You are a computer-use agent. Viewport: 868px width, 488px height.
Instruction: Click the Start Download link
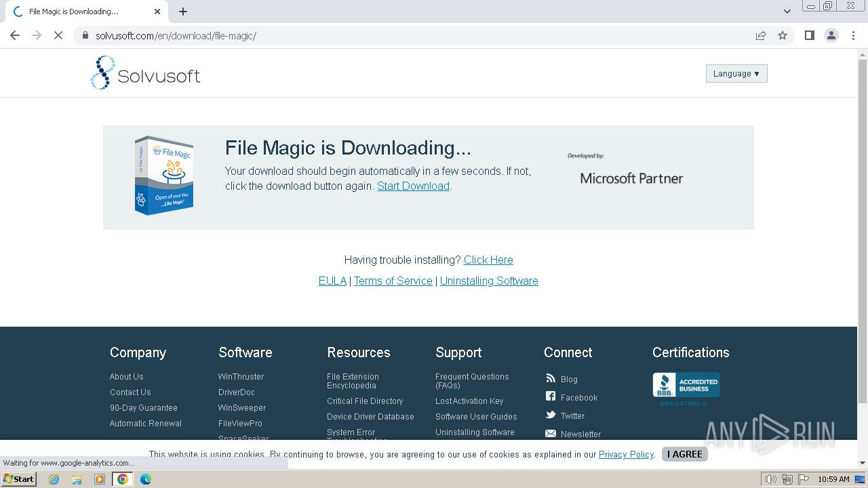click(x=413, y=186)
